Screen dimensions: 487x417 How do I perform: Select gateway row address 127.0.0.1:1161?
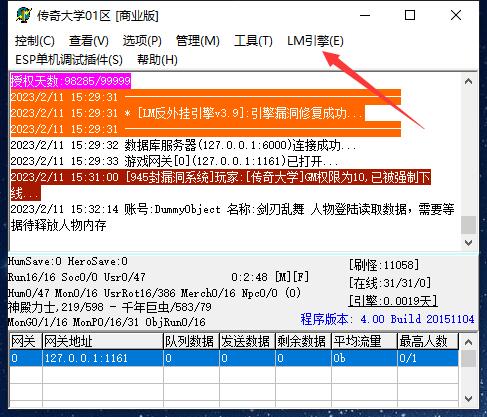pos(103,358)
